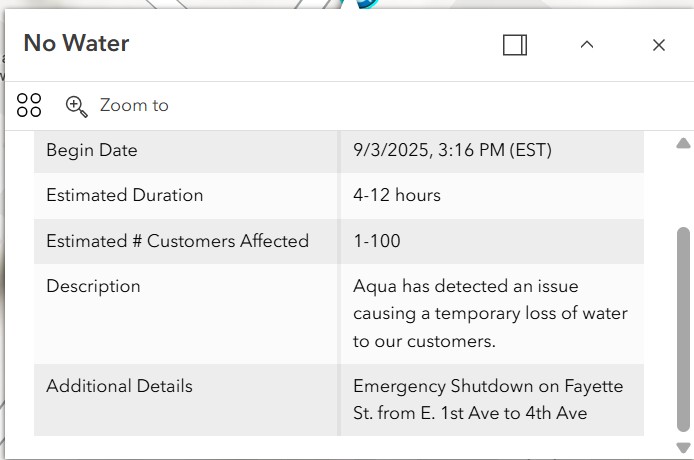Close the No Water popup
This screenshot has width=694, height=460.
[659, 45]
